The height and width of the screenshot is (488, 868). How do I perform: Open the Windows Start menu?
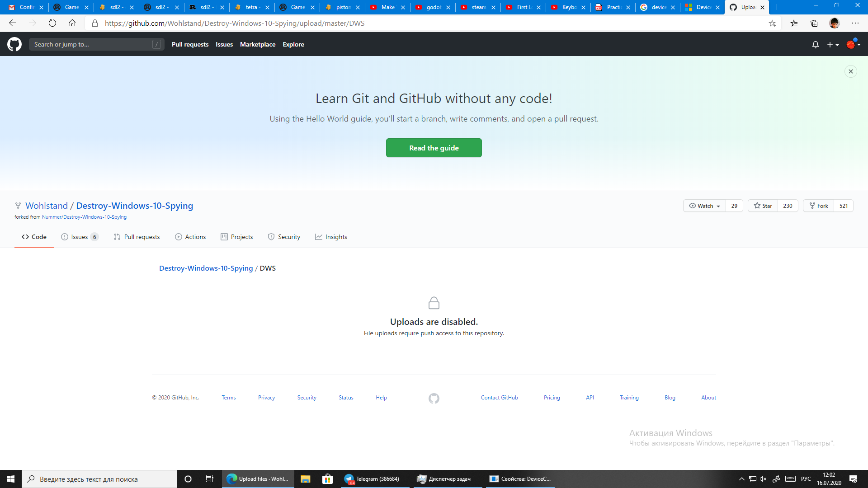pos(11,479)
